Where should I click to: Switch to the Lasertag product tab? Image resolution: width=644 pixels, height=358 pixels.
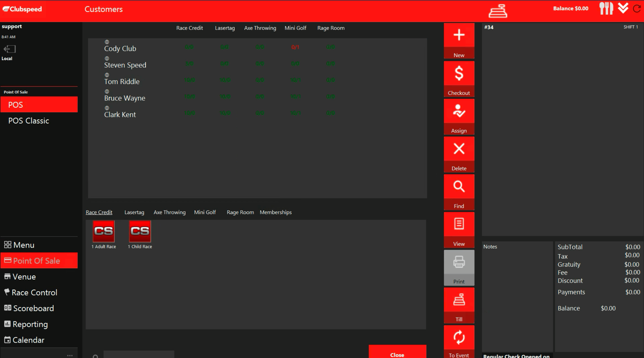coord(134,212)
